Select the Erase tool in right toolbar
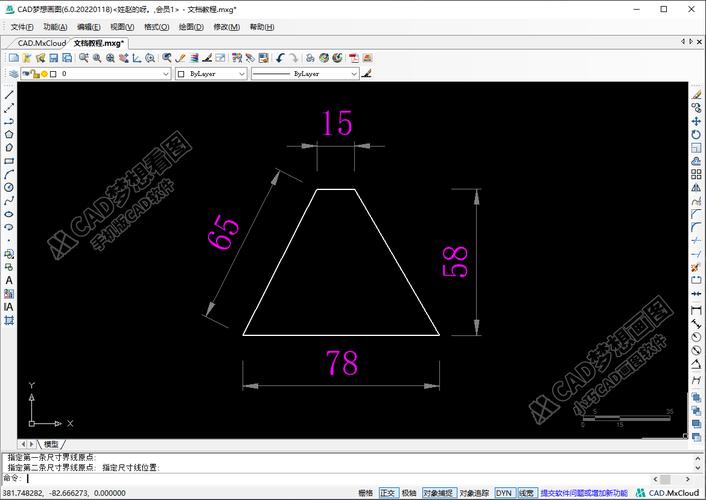Viewport: 706px width, 500px height. click(x=696, y=95)
